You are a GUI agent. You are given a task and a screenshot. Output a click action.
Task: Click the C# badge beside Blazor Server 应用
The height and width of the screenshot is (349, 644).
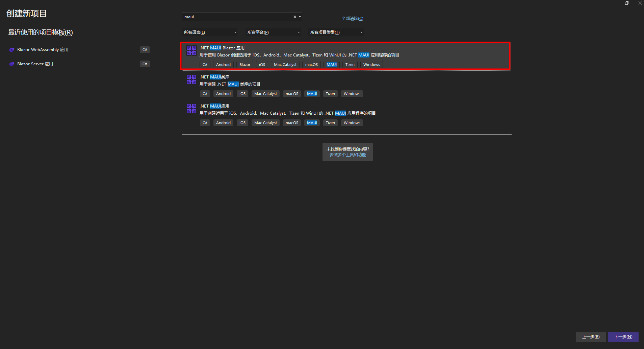pos(145,64)
